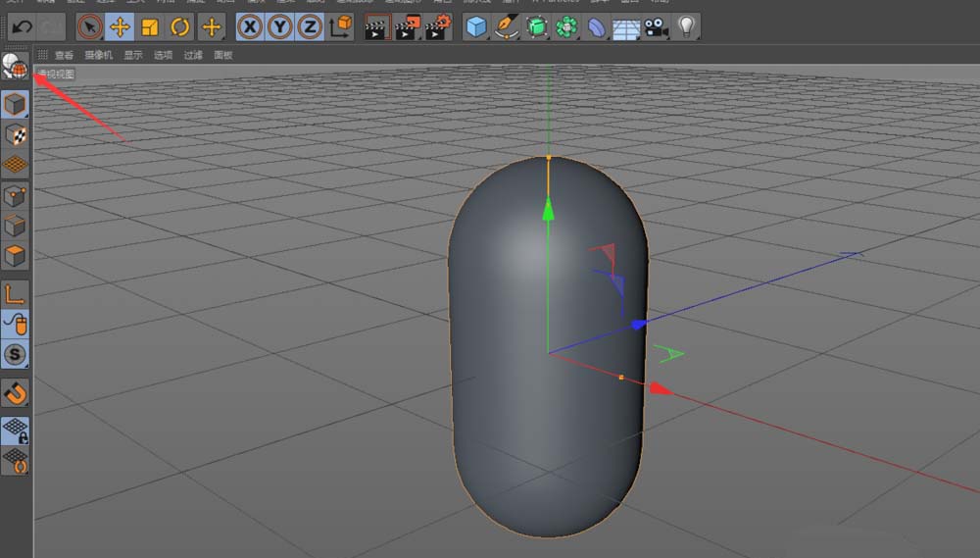The image size is (980, 558).
Task: Toggle Z axis lock
Action: tap(310, 26)
